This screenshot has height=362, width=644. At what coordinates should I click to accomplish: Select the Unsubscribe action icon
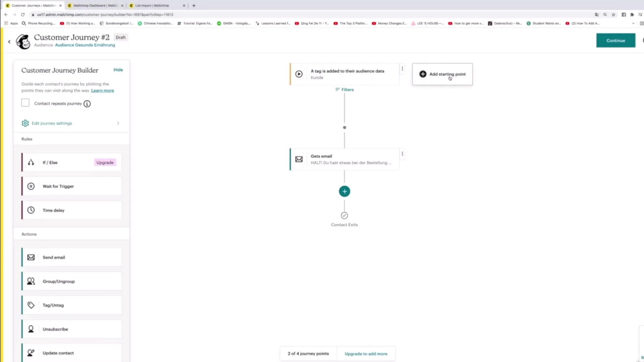coord(31,329)
